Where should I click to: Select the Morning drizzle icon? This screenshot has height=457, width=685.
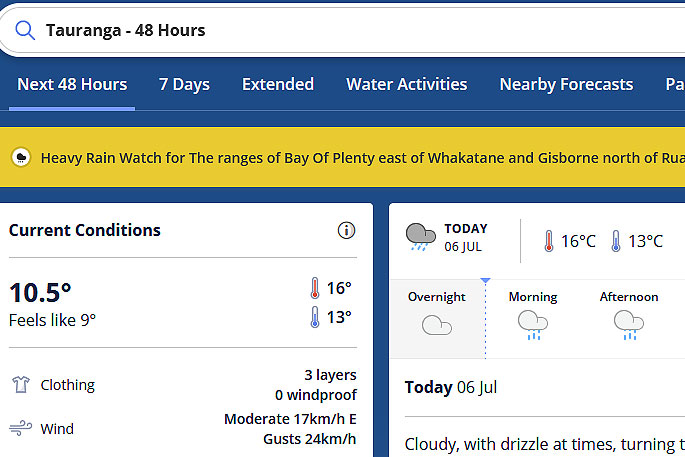533,325
